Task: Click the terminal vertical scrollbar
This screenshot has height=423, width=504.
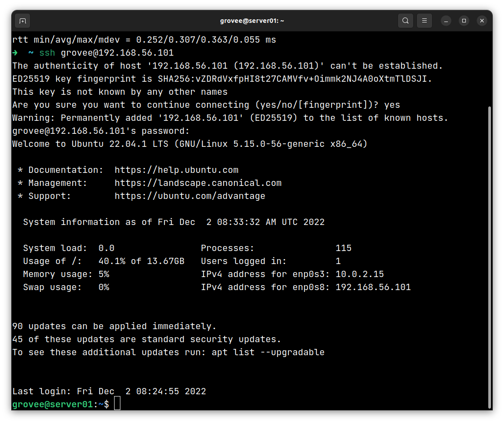Action: (x=490, y=257)
